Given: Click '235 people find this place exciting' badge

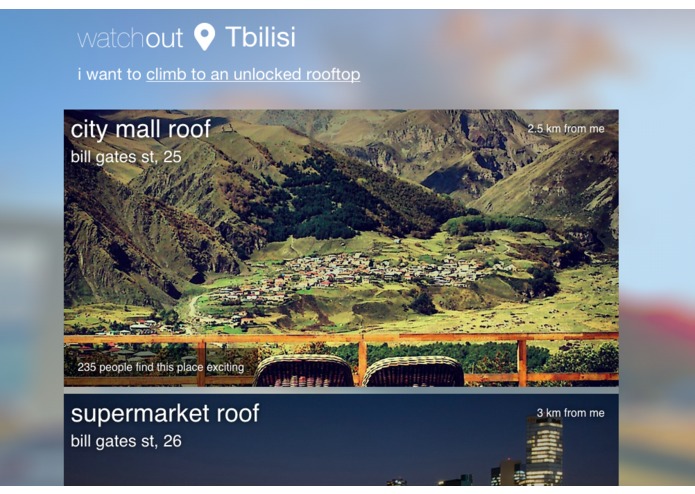Looking at the screenshot, I should 161,367.
